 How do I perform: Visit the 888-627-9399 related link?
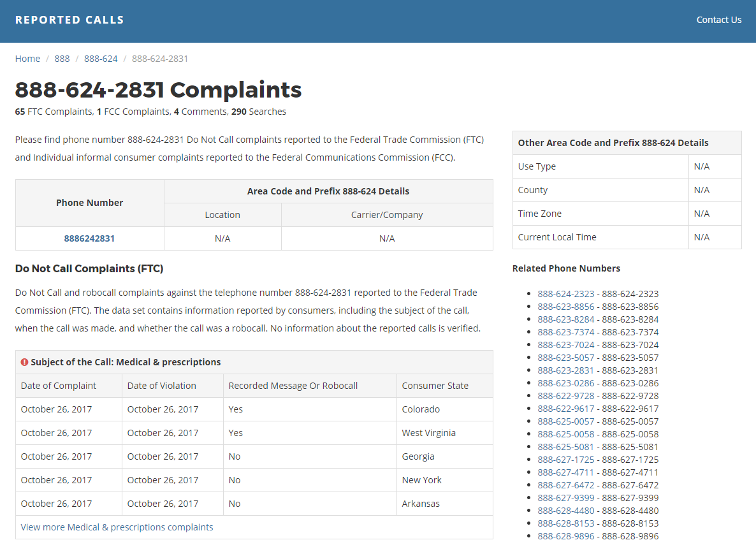(x=567, y=497)
